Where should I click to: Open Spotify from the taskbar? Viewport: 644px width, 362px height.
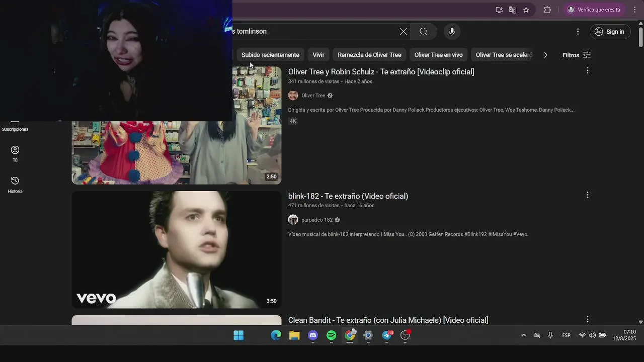[331, 335]
